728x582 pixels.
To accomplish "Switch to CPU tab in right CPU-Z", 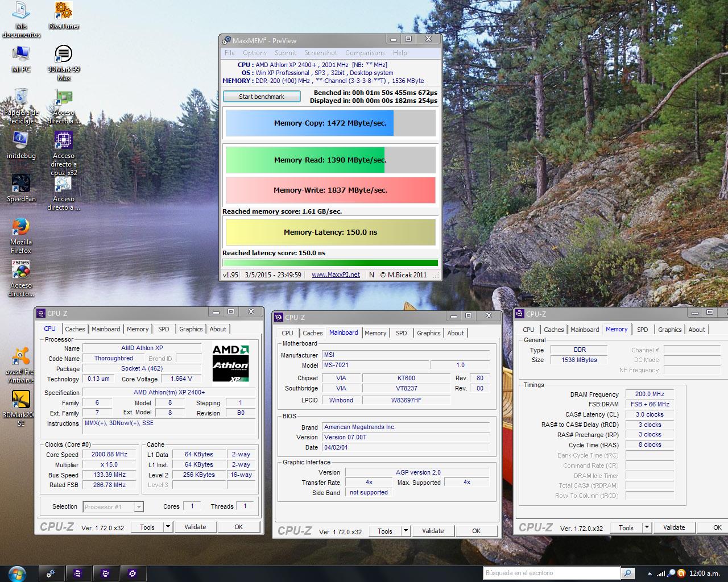I will click(529, 330).
